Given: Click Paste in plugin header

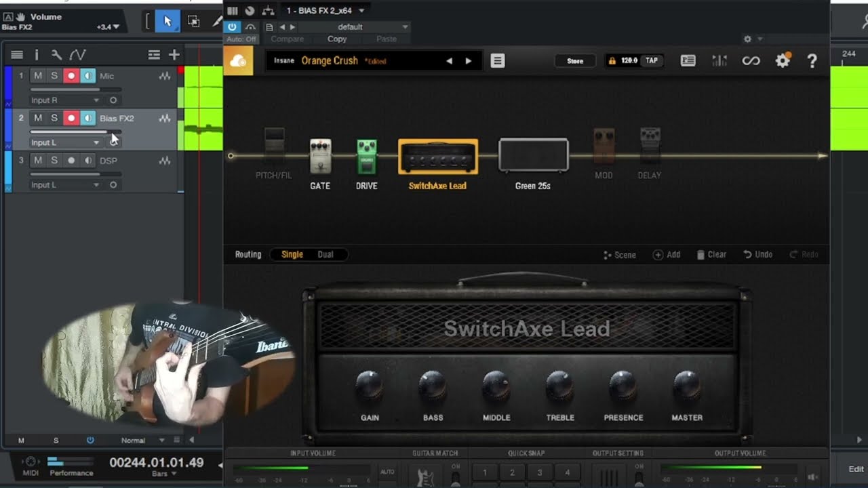Looking at the screenshot, I should [387, 39].
